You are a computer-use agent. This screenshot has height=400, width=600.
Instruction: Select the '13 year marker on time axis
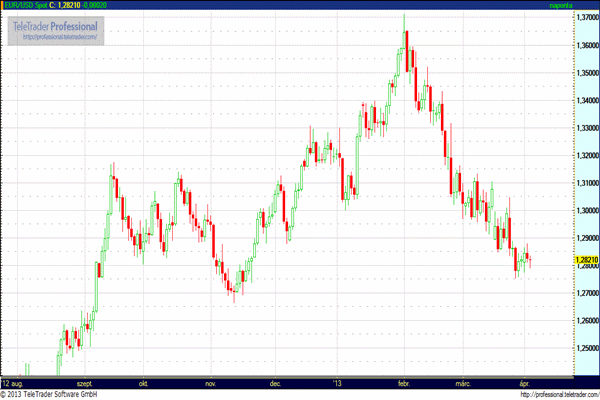pos(337,382)
